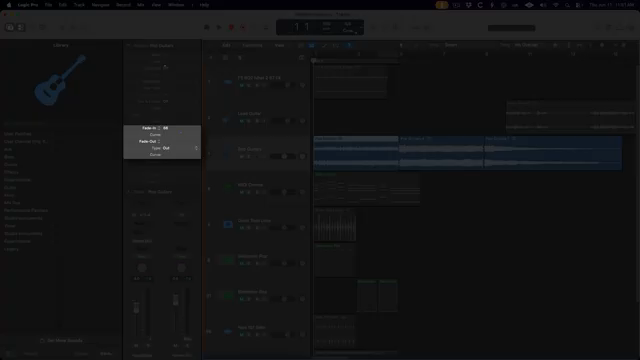Open the Help menu
Viewport: 640px width, 360px height.
(204, 5)
